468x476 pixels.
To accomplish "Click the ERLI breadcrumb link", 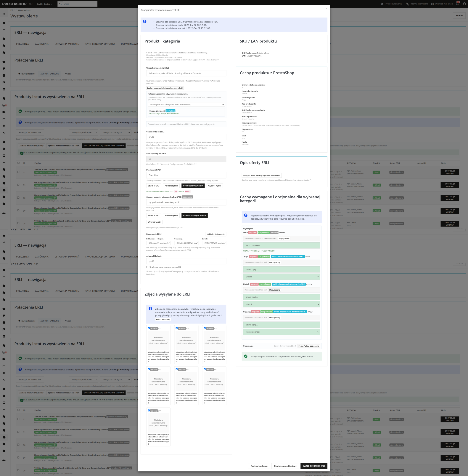I will click(12, 10).
